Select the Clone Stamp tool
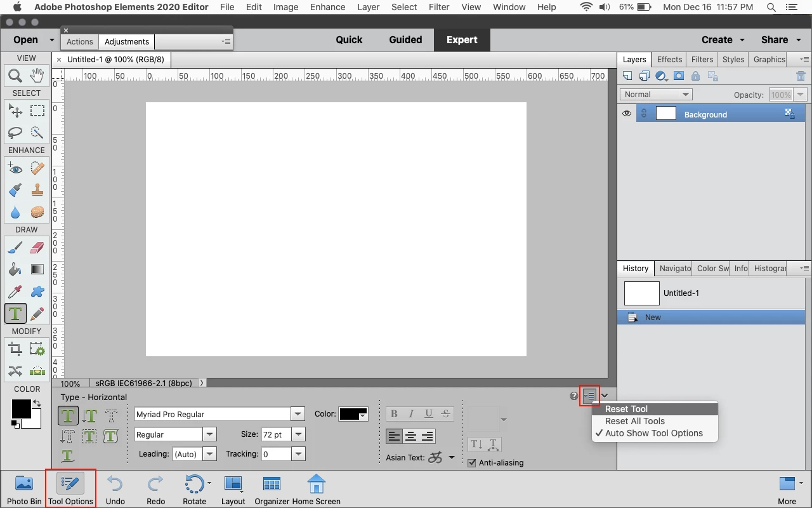Image resolution: width=812 pixels, height=508 pixels. pyautogui.click(x=37, y=190)
